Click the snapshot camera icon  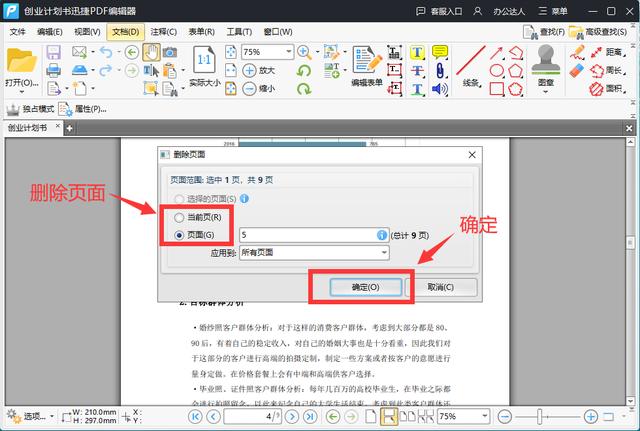click(x=170, y=52)
